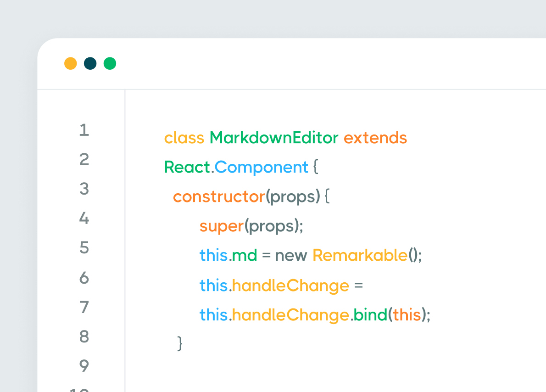Click the this argument inside bind

tap(407, 315)
